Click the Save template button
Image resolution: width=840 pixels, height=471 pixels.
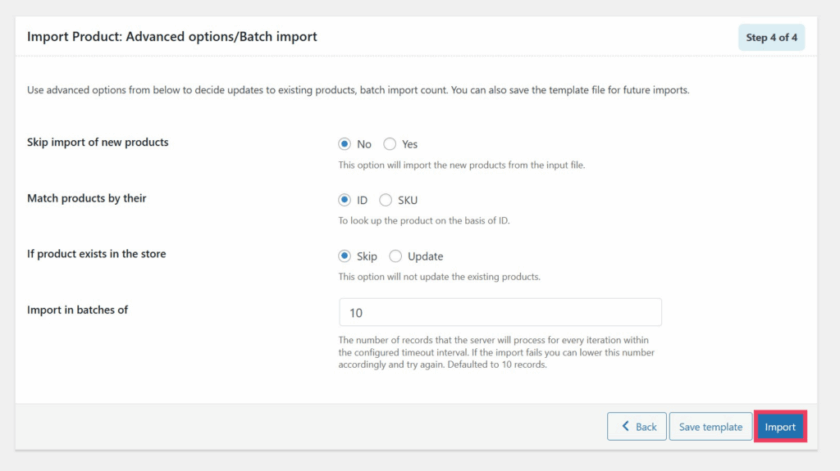click(710, 427)
